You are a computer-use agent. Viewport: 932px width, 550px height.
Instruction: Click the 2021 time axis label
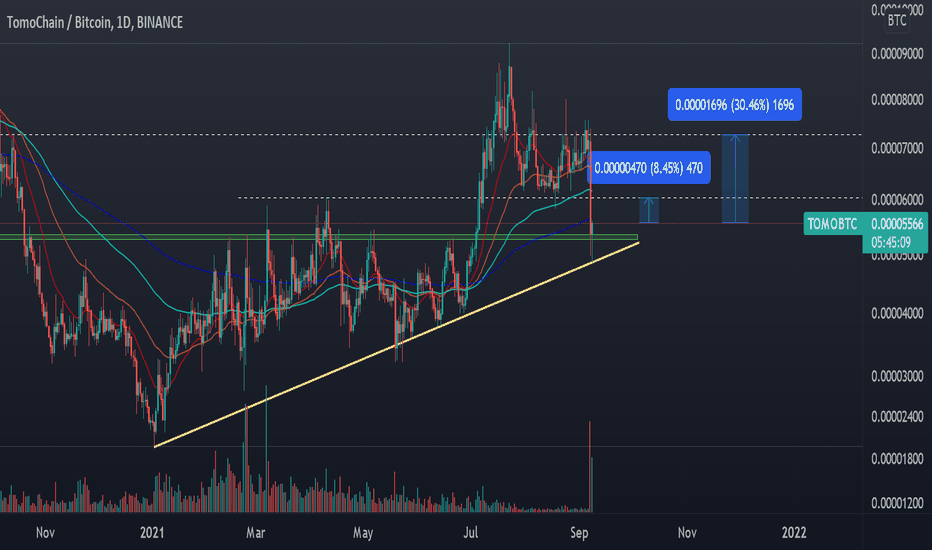(x=152, y=532)
